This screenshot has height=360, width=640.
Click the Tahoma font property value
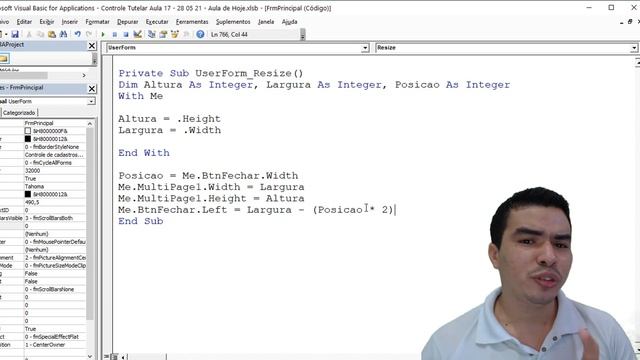(x=55, y=186)
